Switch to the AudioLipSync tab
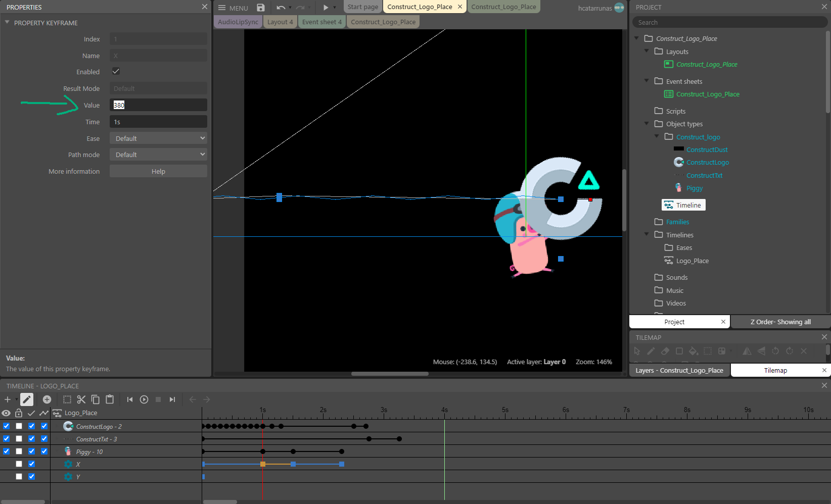831x504 pixels. click(x=238, y=22)
